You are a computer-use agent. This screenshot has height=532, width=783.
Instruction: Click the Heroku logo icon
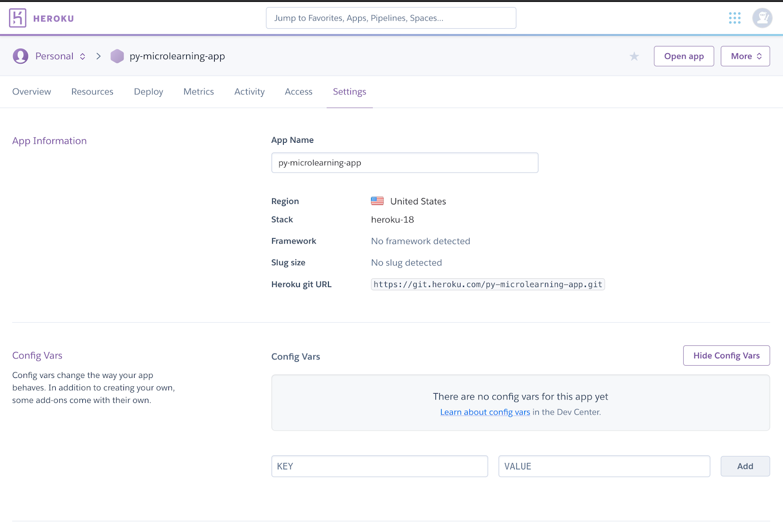coord(18,18)
